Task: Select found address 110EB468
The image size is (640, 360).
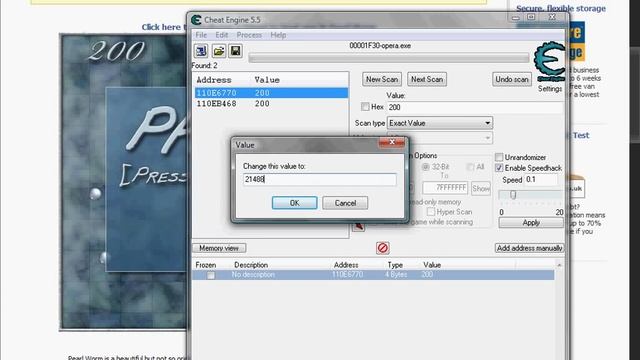Action: [271, 104]
